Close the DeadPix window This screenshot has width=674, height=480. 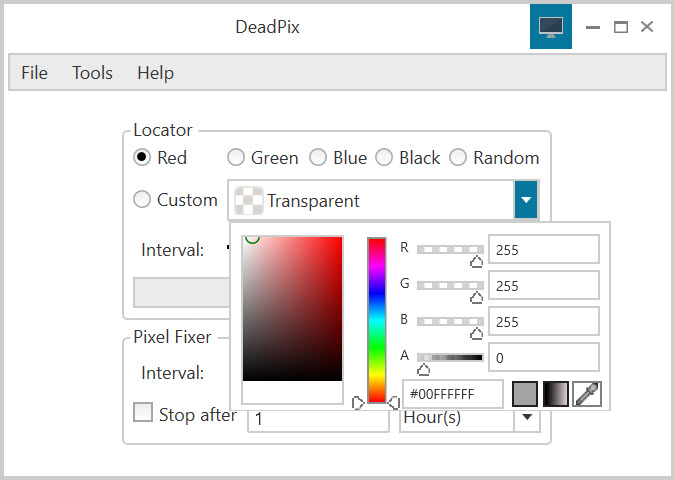[647, 27]
